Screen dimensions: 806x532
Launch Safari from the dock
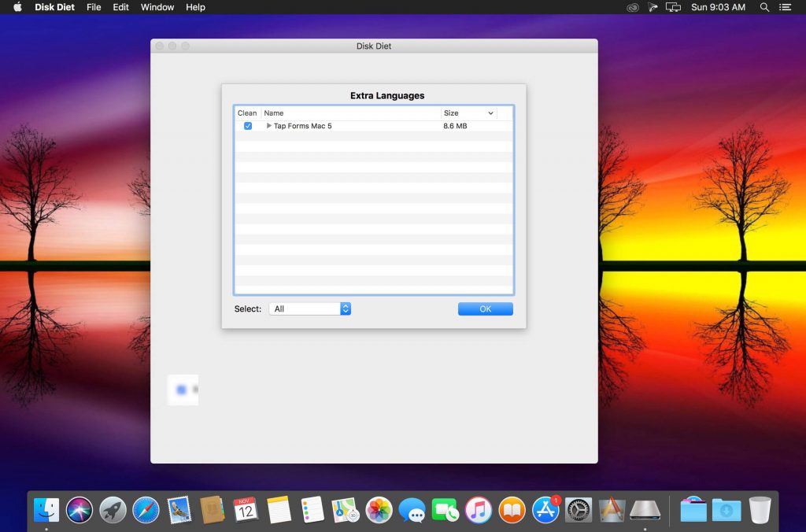tap(146, 510)
